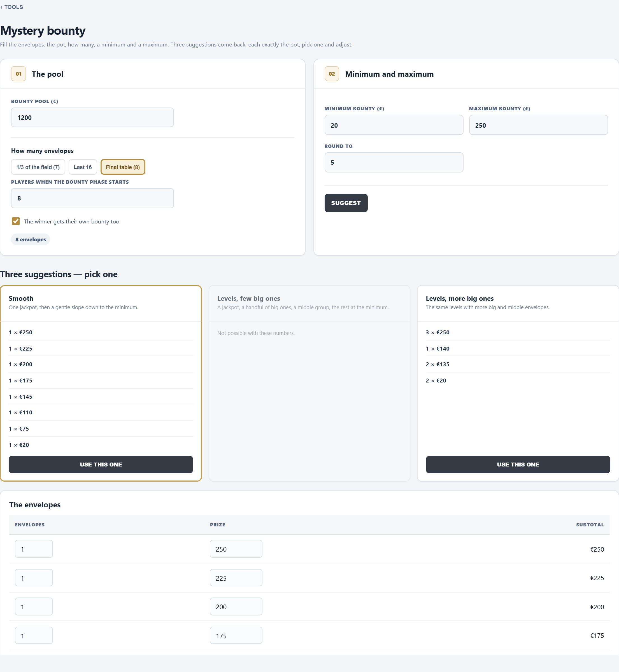Use the Smooth suggestion
Image resolution: width=619 pixels, height=672 pixels.
pyautogui.click(x=101, y=465)
